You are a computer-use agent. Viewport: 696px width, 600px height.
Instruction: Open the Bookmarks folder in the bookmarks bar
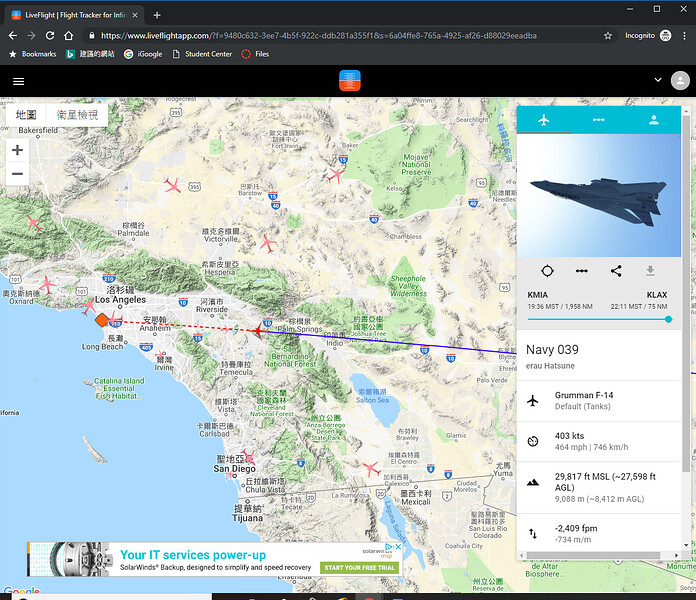tap(33, 54)
